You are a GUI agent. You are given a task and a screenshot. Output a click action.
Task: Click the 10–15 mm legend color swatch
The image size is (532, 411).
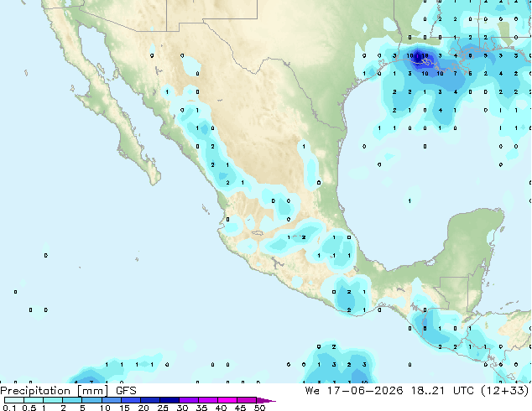click(x=112, y=400)
